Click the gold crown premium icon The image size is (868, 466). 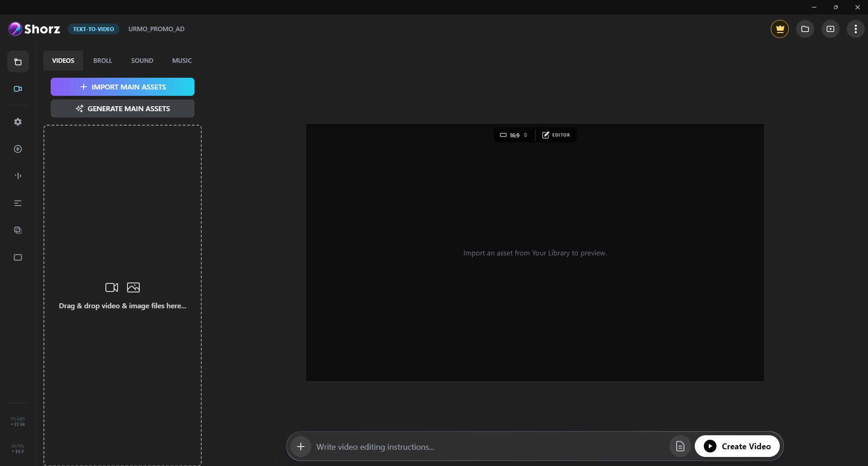point(779,29)
